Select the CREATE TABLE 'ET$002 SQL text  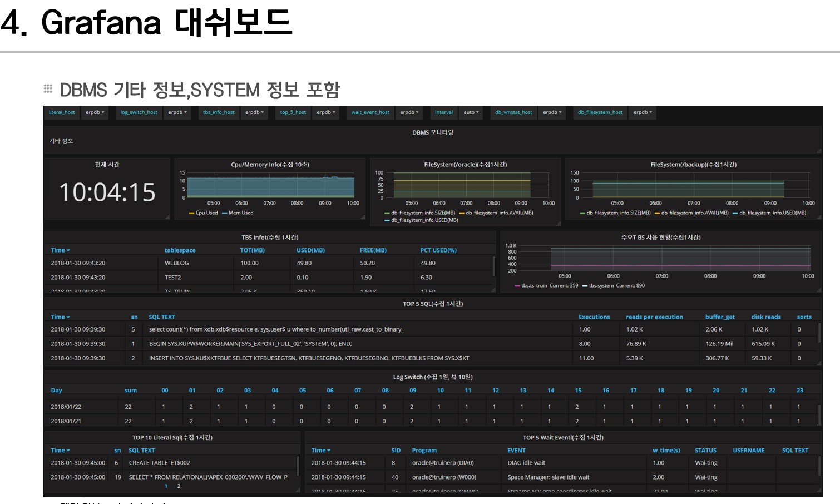pyautogui.click(x=159, y=463)
